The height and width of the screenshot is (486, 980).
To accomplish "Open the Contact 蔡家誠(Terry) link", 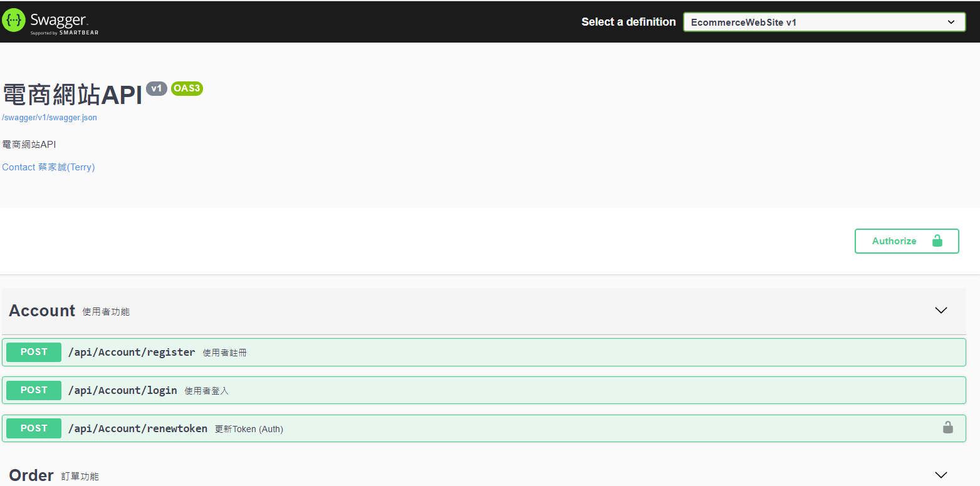I will (48, 167).
